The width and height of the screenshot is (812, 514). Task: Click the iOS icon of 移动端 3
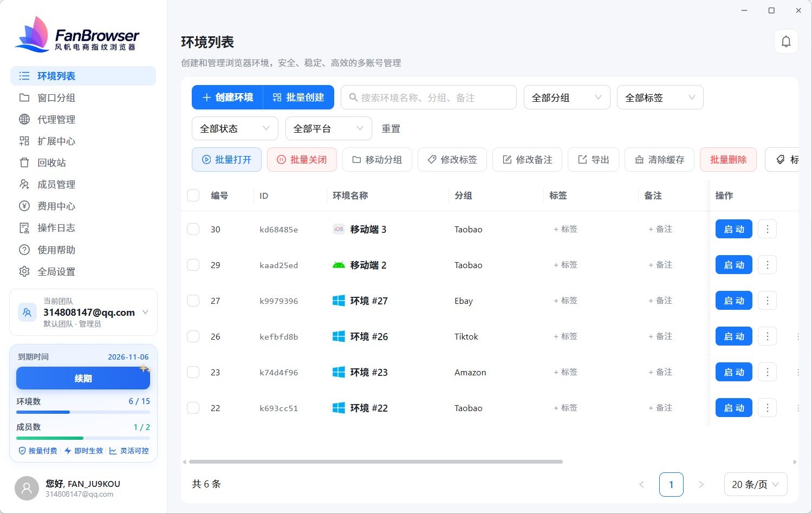point(339,229)
